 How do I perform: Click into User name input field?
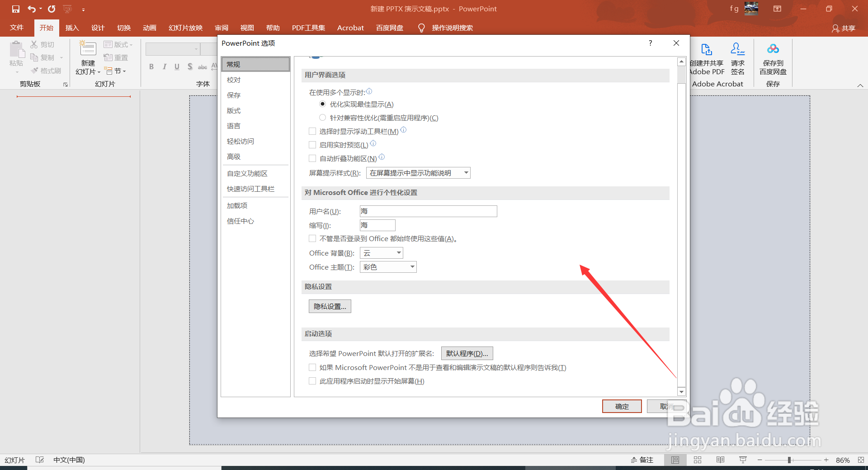(x=428, y=211)
